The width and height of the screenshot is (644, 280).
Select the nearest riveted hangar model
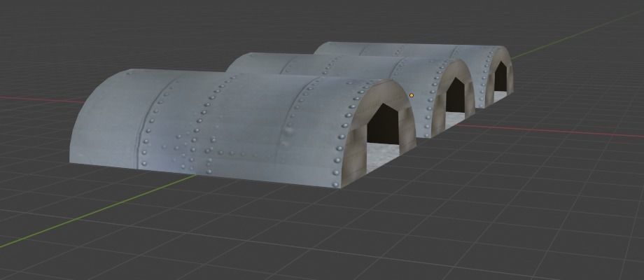point(242,127)
